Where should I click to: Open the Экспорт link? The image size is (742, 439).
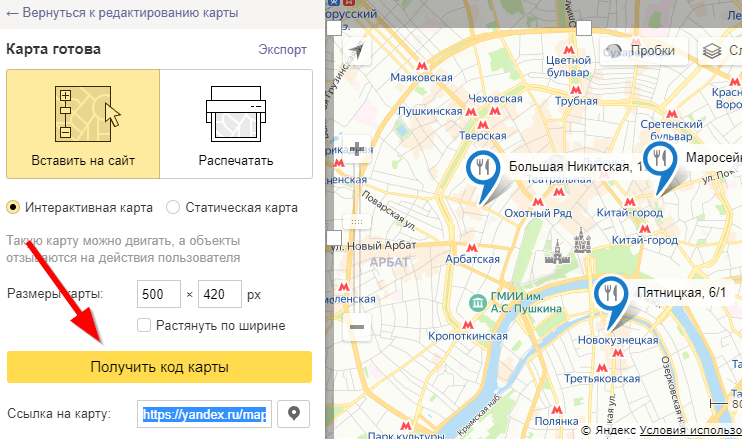coord(283,49)
